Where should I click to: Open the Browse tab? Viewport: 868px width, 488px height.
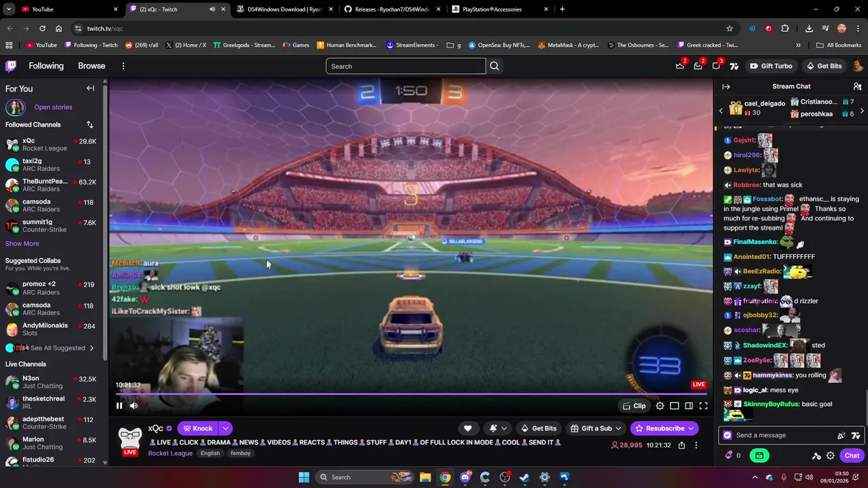92,66
